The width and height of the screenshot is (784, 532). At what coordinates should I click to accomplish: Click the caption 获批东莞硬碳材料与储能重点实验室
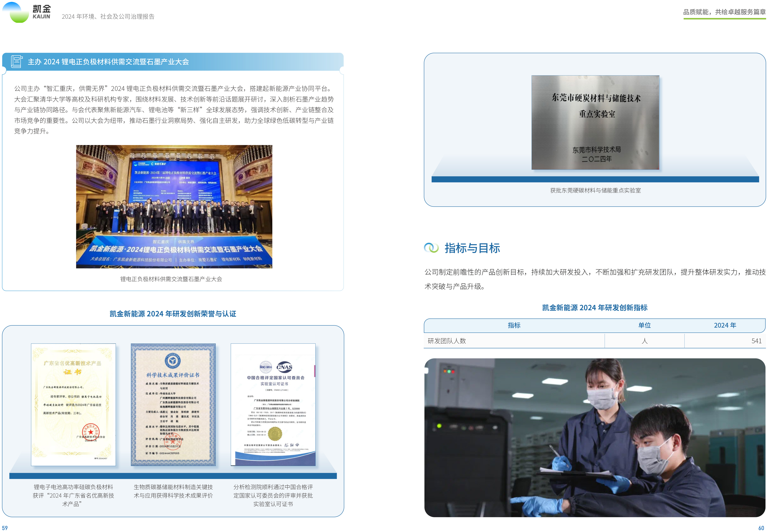595,190
